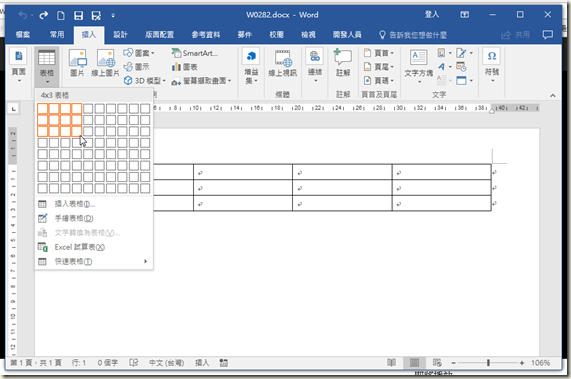Click the proofing book icon in status bar
The width and height of the screenshot is (571, 379).
click(134, 363)
